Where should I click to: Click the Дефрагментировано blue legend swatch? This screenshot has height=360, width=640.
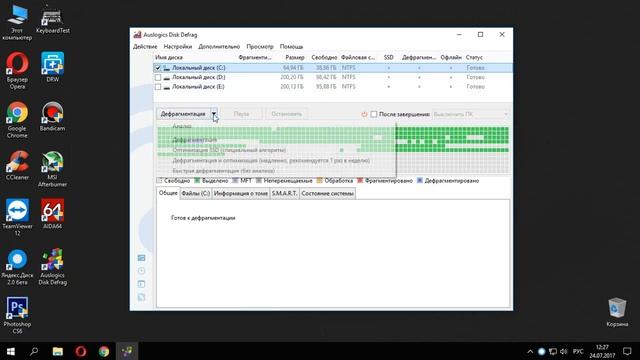coord(420,180)
